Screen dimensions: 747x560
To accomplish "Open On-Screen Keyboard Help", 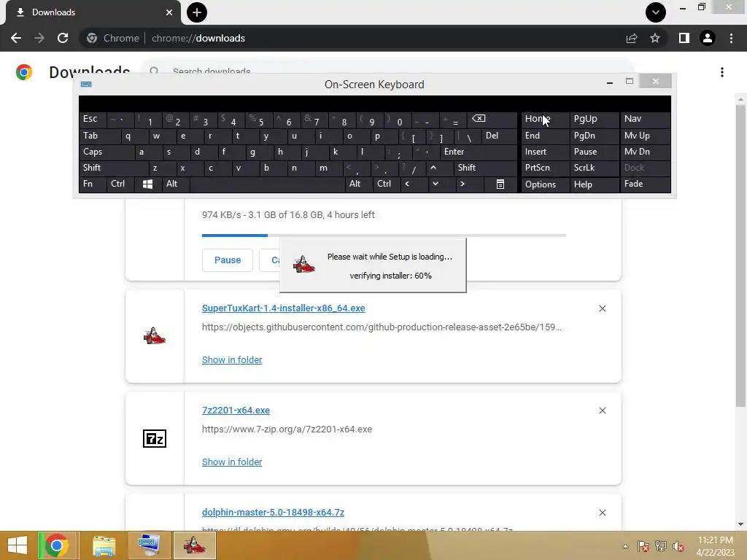I will click(595, 184).
